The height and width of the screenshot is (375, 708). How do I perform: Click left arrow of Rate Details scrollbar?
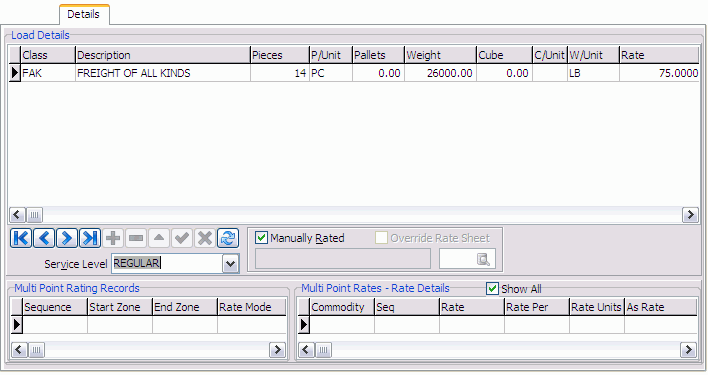click(x=306, y=349)
